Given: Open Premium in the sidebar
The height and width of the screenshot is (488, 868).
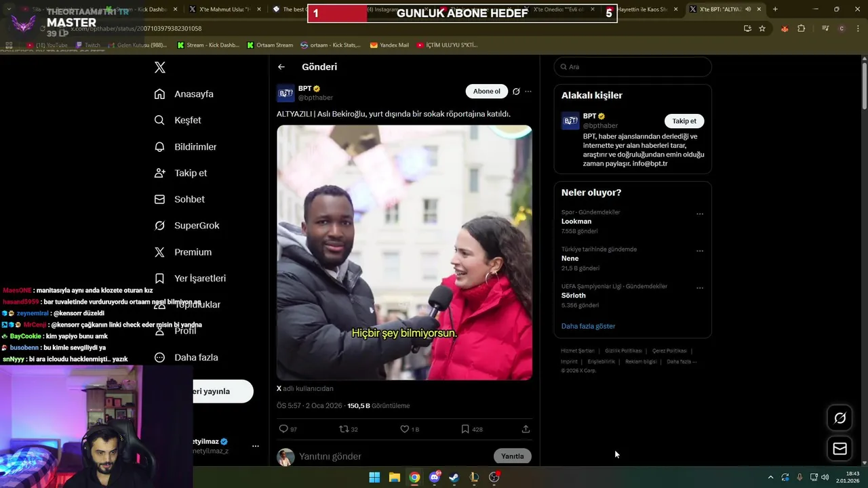Looking at the screenshot, I should (x=182, y=252).
